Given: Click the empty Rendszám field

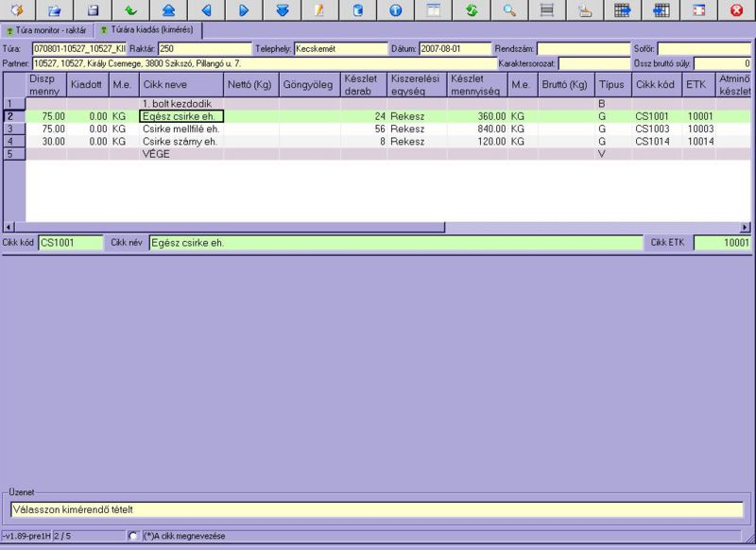Looking at the screenshot, I should (583, 49).
